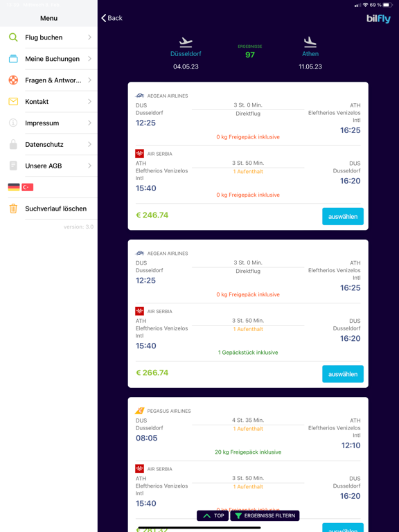
Task: Click the price € 266.74
Action: tap(152, 372)
